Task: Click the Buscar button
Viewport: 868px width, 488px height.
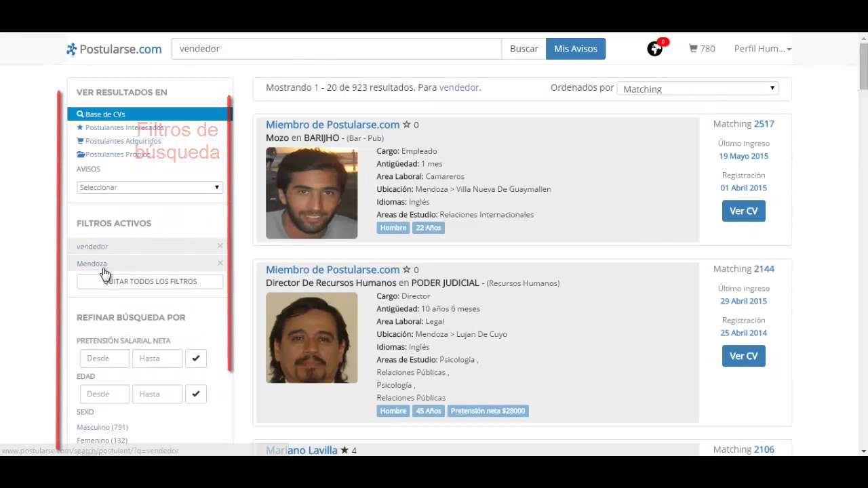Action: click(524, 49)
